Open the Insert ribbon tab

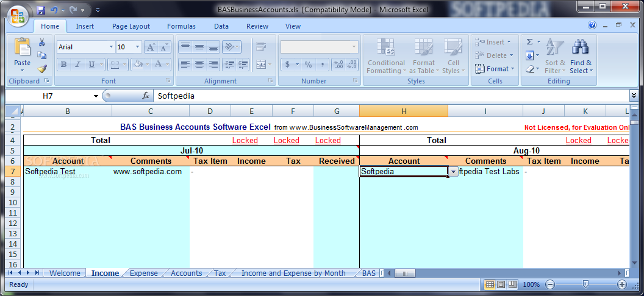click(x=85, y=26)
